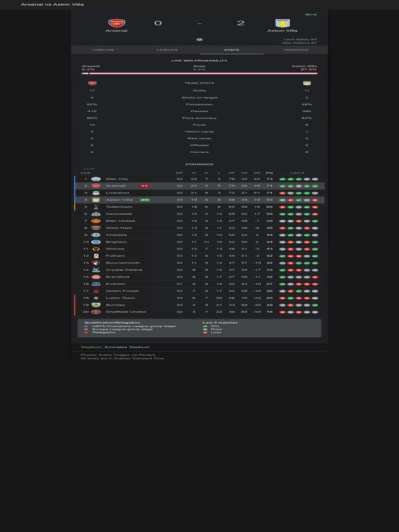The height and width of the screenshot is (532, 399).
Task: Click the red Loss legend icon
Action: pos(205,332)
